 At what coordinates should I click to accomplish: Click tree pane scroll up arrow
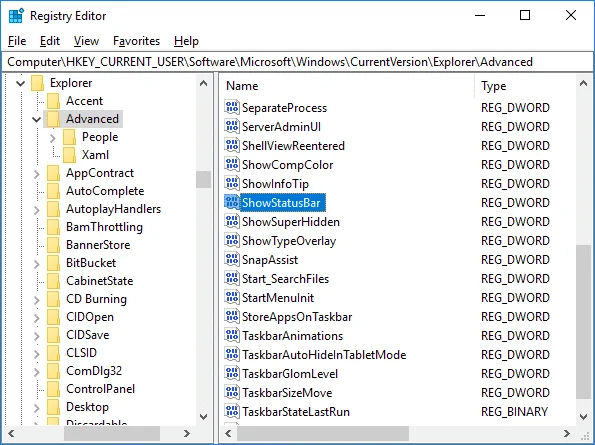[x=203, y=83]
